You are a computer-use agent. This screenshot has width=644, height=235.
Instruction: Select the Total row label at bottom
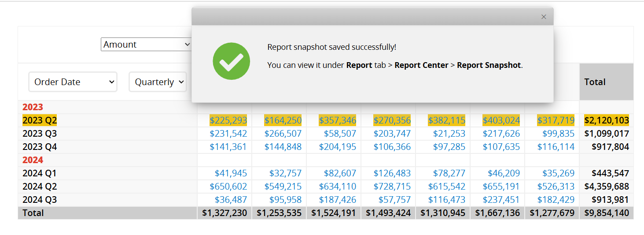pos(33,213)
